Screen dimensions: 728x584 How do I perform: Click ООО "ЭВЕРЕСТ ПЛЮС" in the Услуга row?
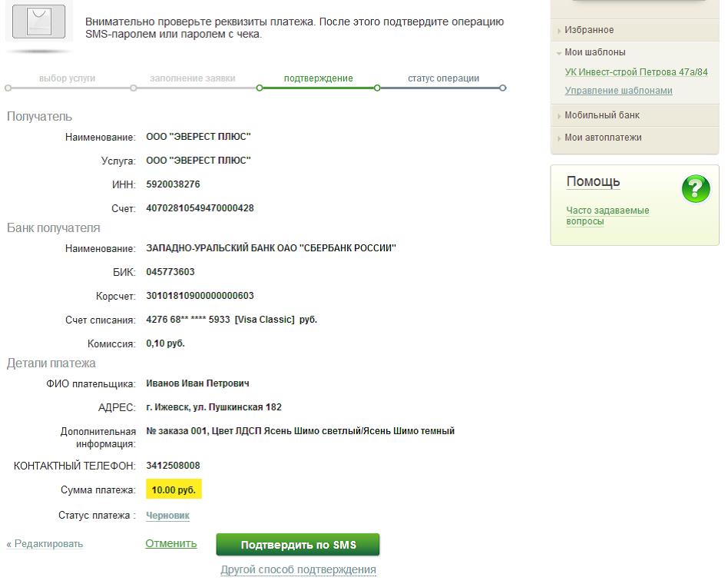click(198, 161)
